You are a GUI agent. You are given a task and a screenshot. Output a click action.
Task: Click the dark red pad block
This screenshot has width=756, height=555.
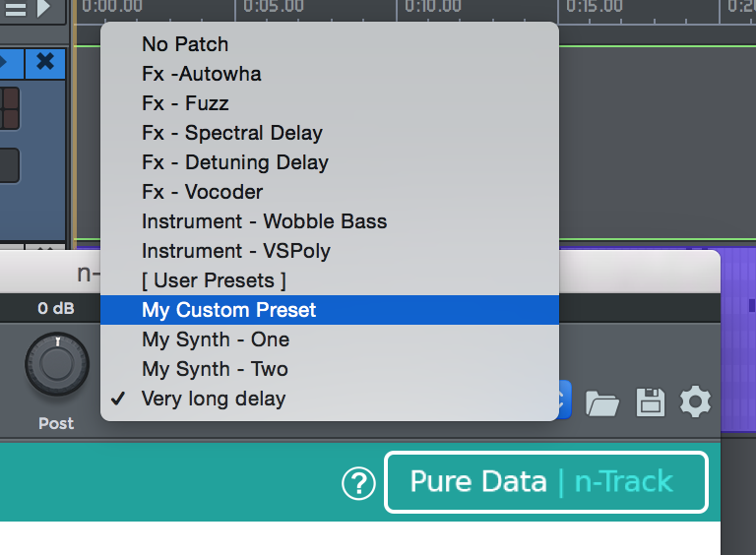pyautogui.click(x=9, y=108)
